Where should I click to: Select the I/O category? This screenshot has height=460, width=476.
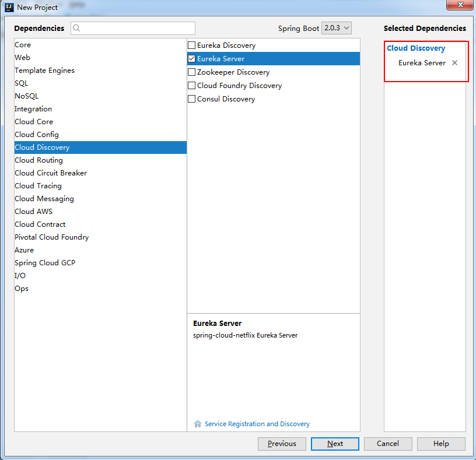[100, 276]
